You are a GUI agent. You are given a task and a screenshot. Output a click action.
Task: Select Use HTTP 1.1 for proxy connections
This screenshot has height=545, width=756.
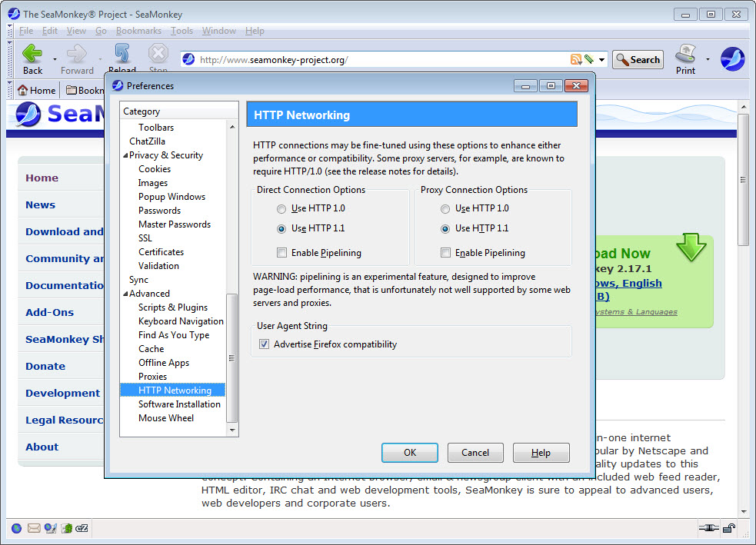445,228
